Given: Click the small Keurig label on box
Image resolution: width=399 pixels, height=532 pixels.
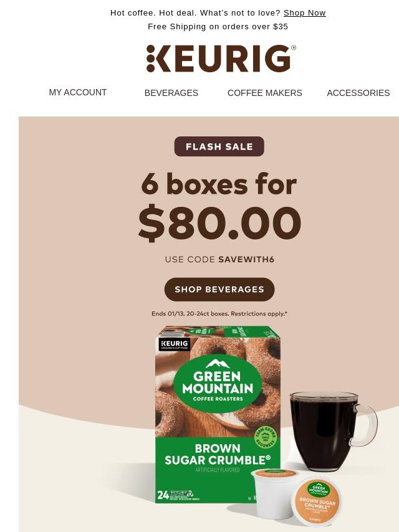Looking at the screenshot, I should point(175,344).
